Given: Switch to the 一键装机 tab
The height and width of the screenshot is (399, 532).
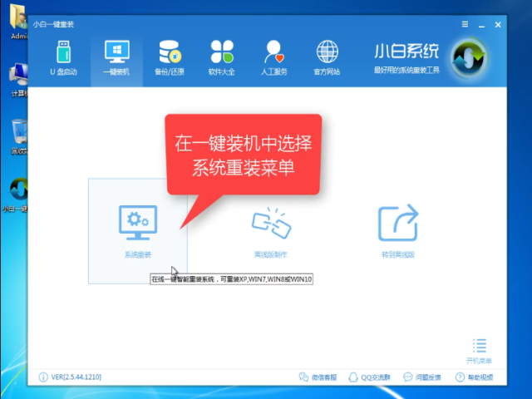Looking at the screenshot, I should [116, 57].
